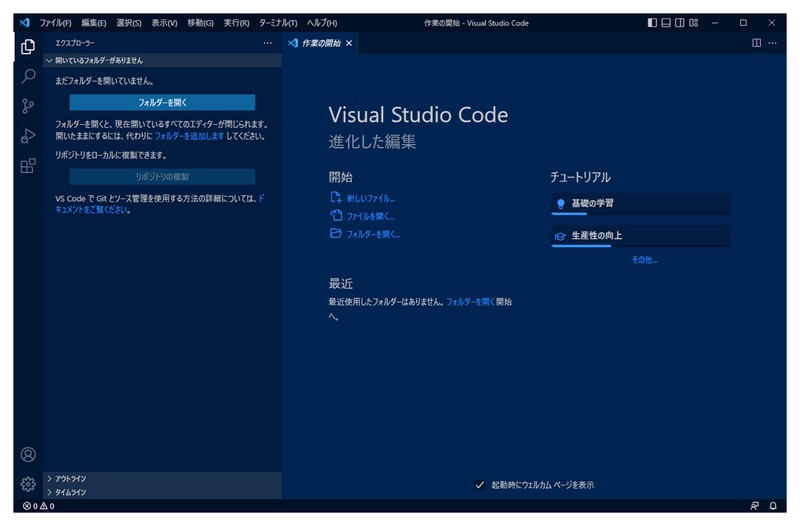Open the Explorer view in activity bar
The width and height of the screenshot is (800, 526).
click(28, 47)
